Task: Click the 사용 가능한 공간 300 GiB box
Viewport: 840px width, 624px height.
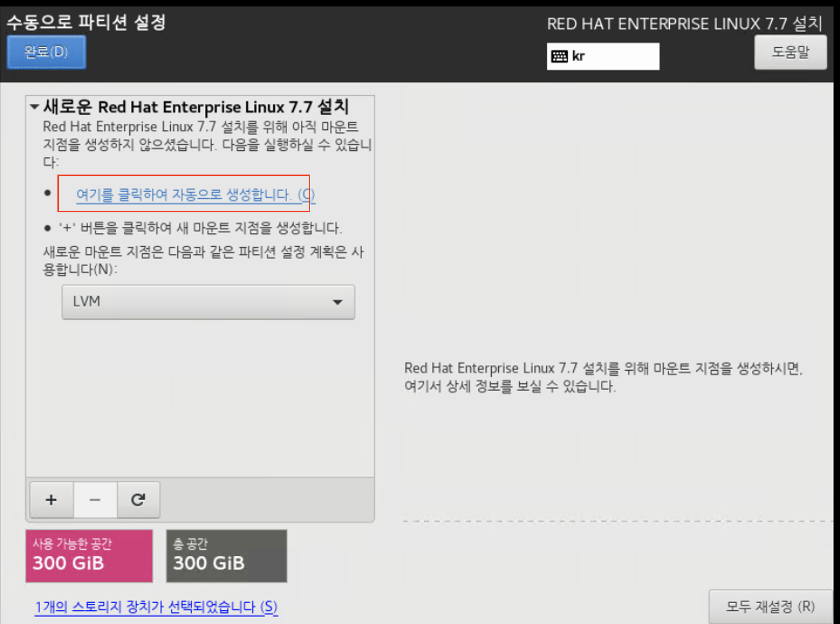Action: pos(89,556)
